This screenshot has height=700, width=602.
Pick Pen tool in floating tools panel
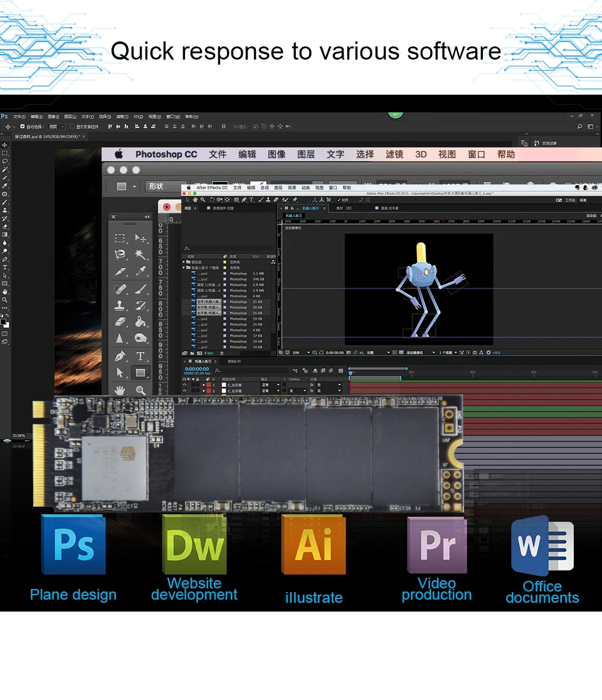[120, 356]
